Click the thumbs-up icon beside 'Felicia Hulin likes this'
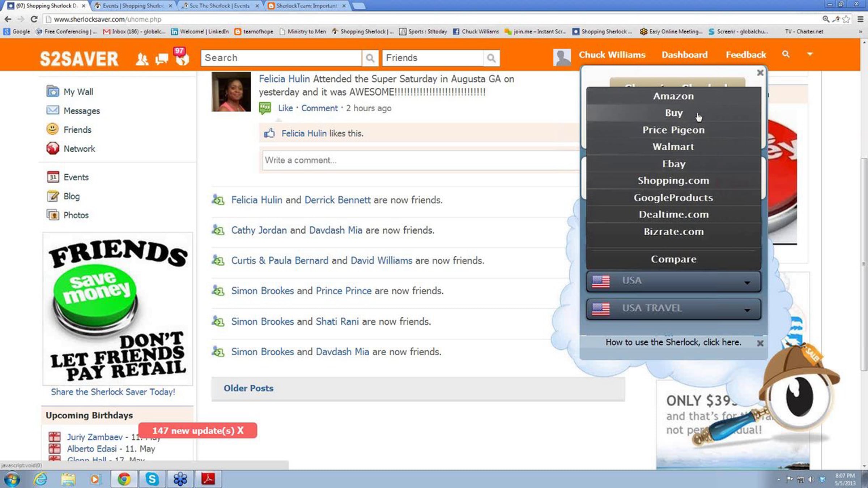 (x=269, y=133)
